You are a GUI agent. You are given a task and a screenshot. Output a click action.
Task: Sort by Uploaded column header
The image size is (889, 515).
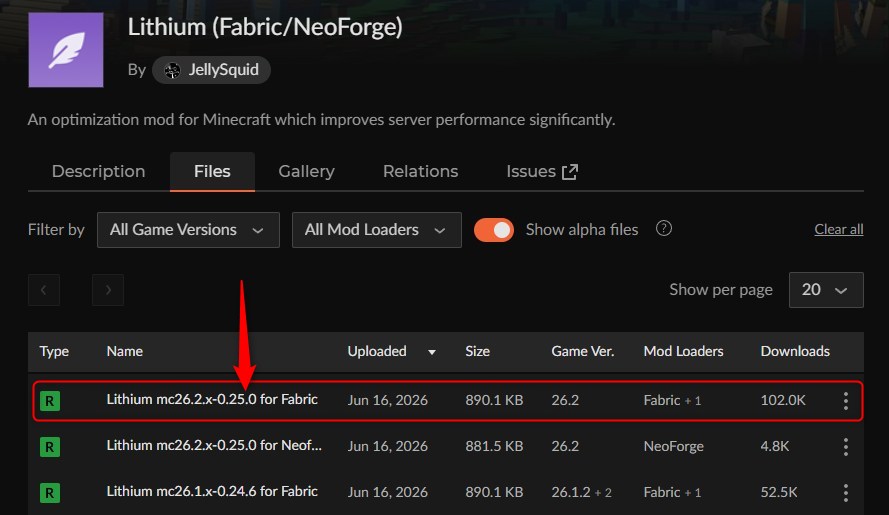pos(377,351)
